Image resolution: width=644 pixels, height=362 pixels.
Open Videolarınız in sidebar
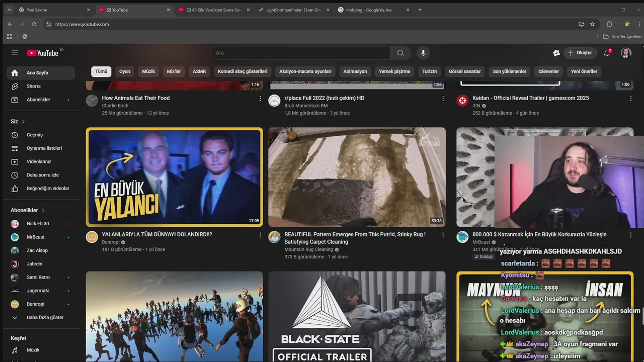pos(41,161)
